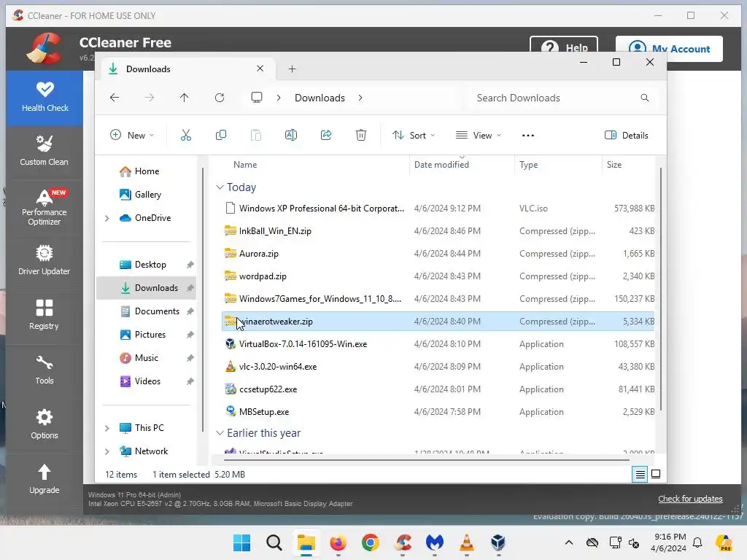Open Driver Updater in CCleaner sidebar
Image resolution: width=747 pixels, height=560 pixels.
[44, 260]
